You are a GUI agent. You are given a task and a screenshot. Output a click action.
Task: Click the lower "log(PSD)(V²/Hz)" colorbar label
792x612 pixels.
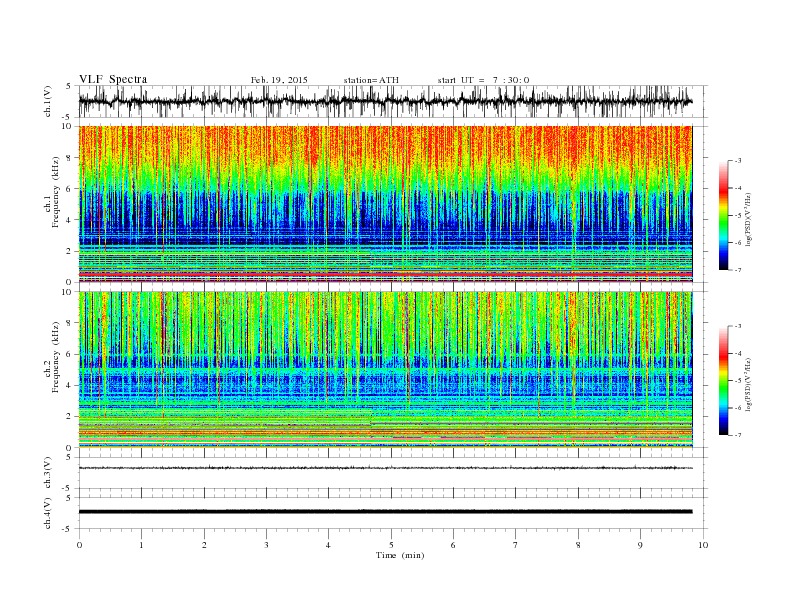point(748,384)
